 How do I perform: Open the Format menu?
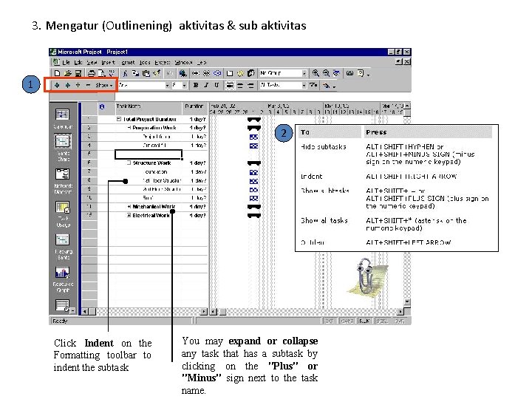point(128,62)
